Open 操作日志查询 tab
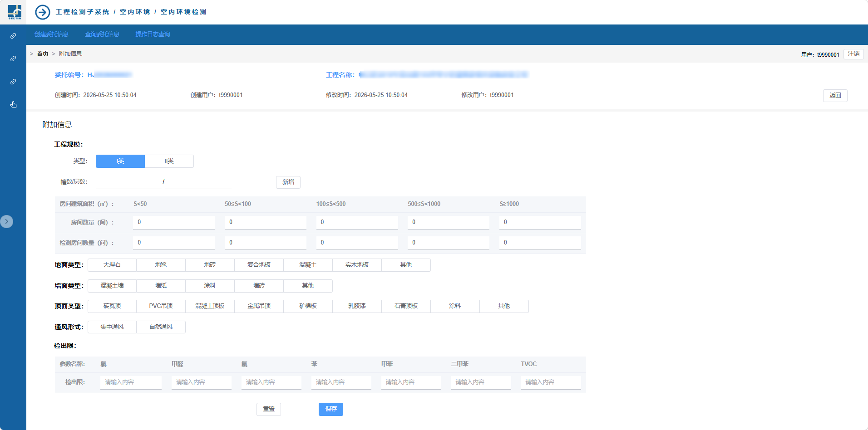 tap(153, 34)
